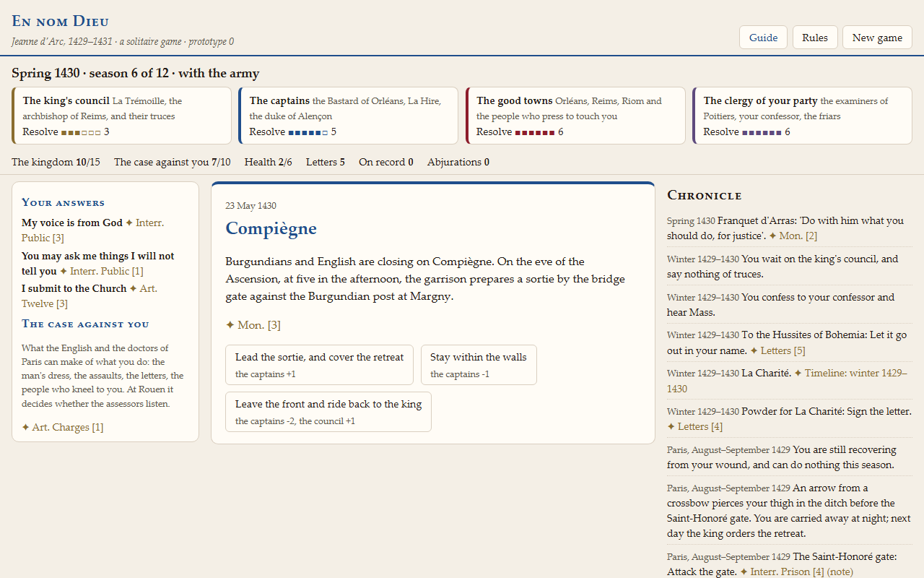Open Art. Charges [1] source link

(x=63, y=427)
